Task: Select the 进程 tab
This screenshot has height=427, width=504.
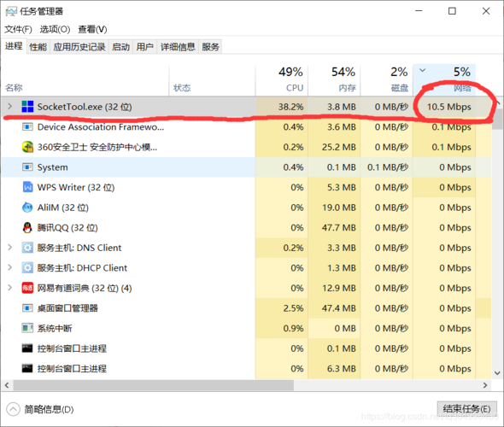Action: click(x=14, y=46)
